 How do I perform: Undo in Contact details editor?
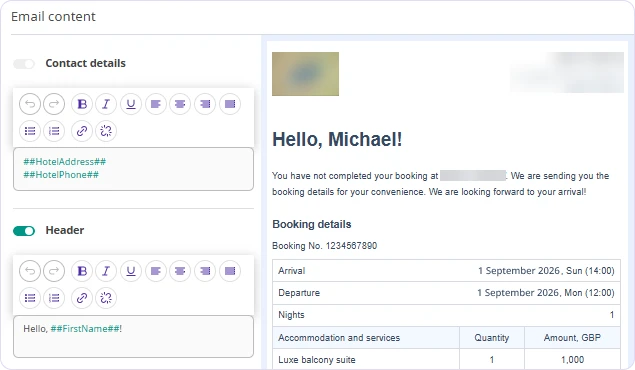[x=30, y=104]
